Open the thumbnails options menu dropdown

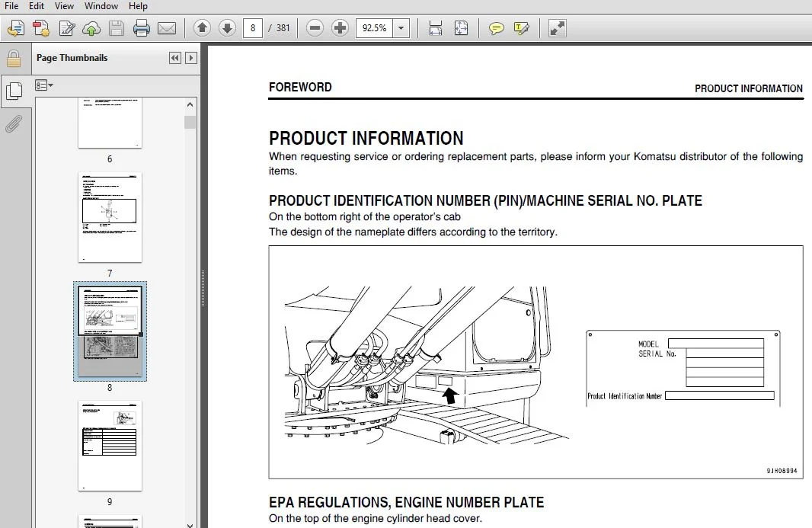click(x=44, y=85)
